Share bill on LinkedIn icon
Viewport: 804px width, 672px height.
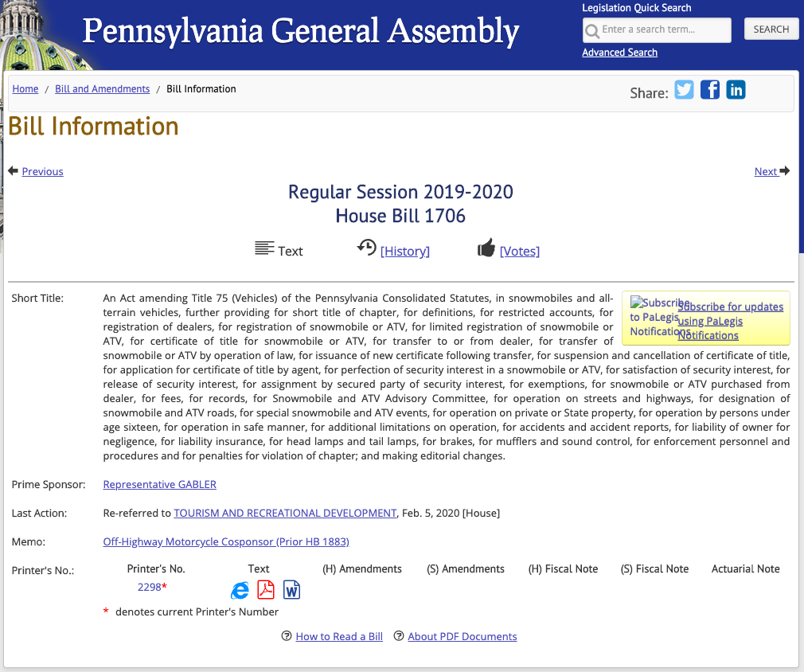[x=736, y=90]
